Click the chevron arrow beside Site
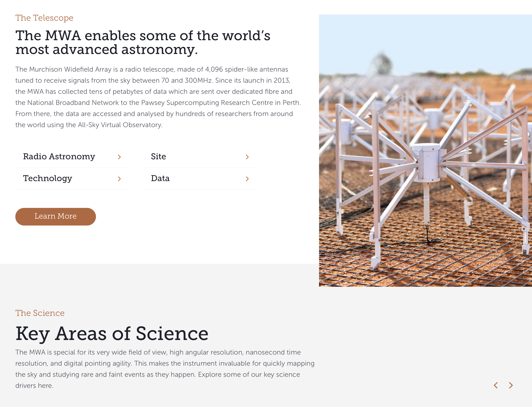The width and height of the screenshot is (532, 407). [x=247, y=157]
